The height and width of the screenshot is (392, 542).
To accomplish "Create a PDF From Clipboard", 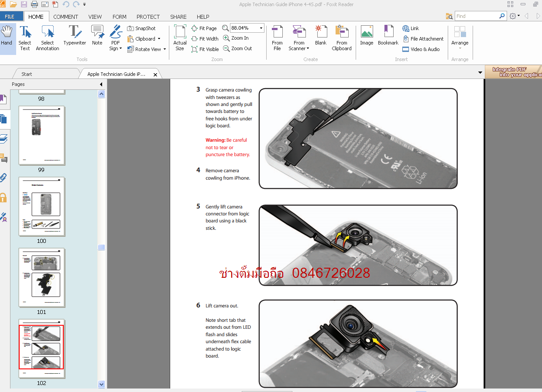I will pyautogui.click(x=342, y=38).
